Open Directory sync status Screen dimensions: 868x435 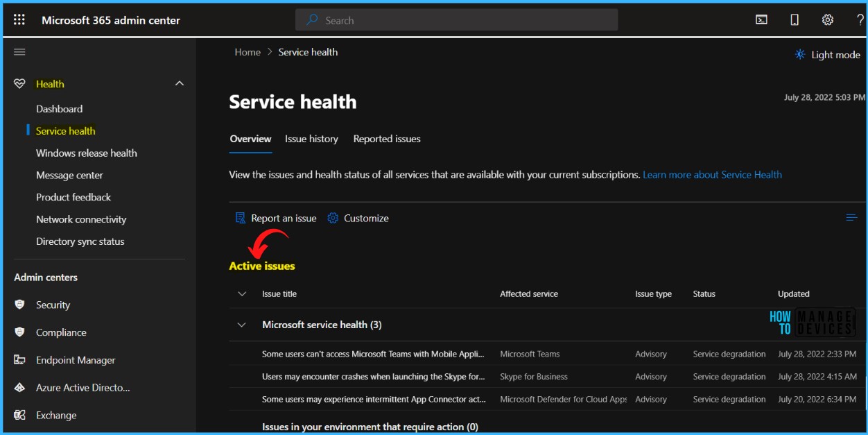pyautogui.click(x=80, y=242)
